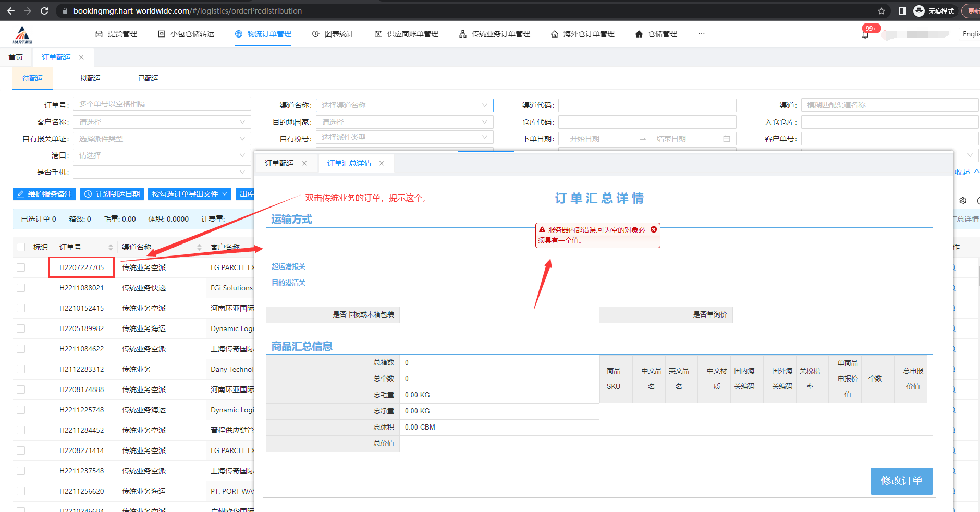The height and width of the screenshot is (512, 980).
Task: Sort by 订单号 column arrows
Action: (111, 247)
